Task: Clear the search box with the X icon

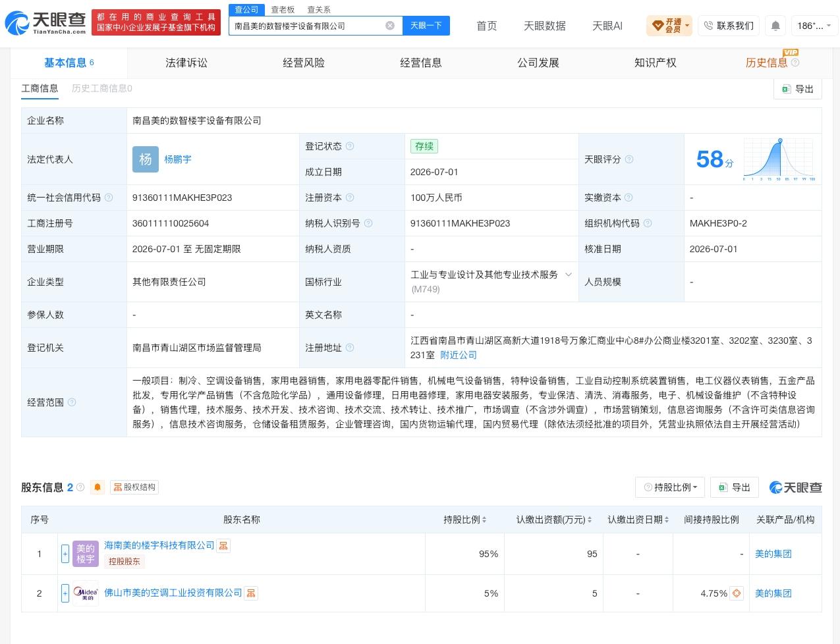Action: (390, 26)
